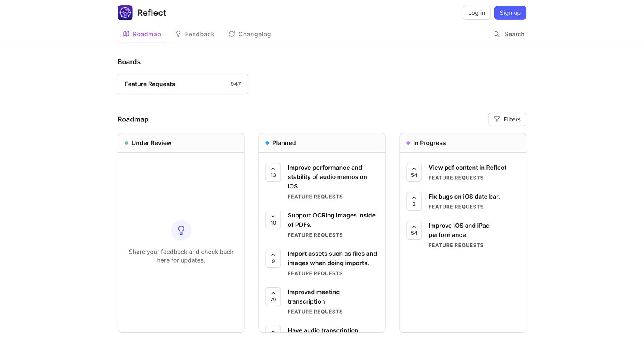Open 'Improve performance and stability of audio memos' post
The image size is (644, 347).
tap(327, 177)
